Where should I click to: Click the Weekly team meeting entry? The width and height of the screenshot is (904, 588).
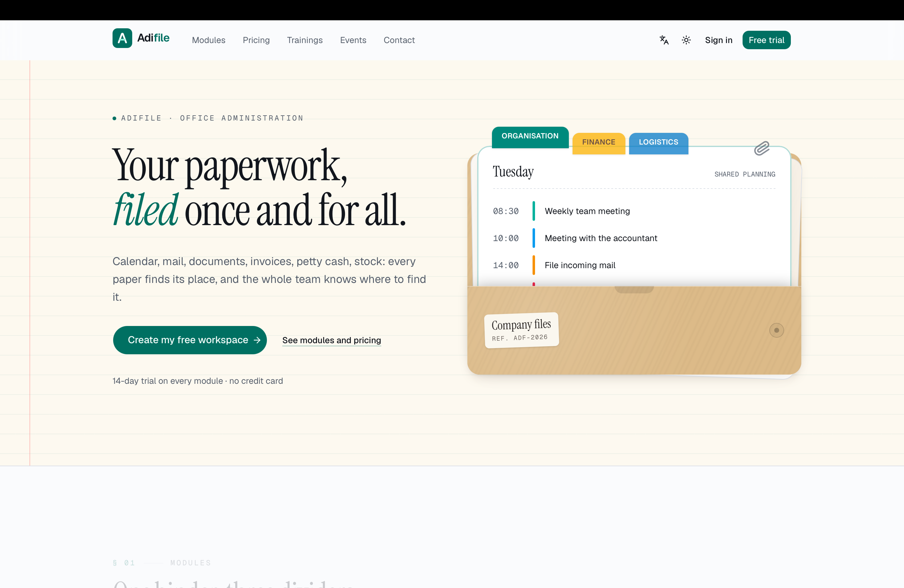point(587,211)
